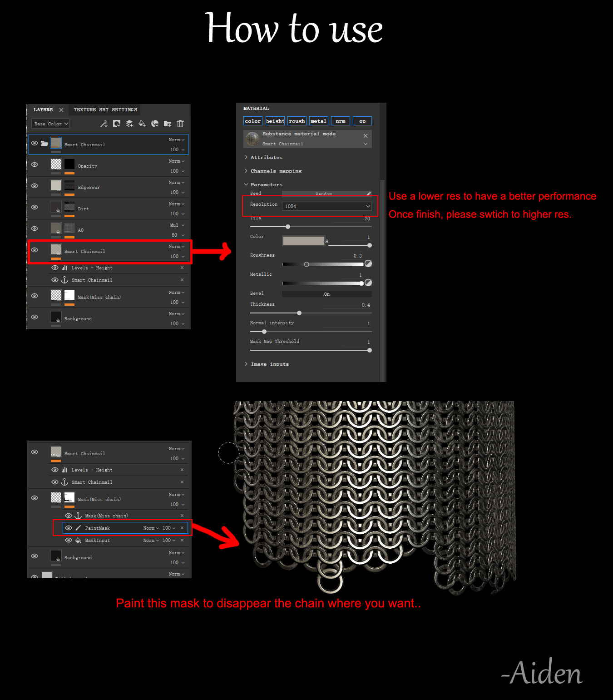Add a new fill layer
613x700 pixels.
[142, 124]
